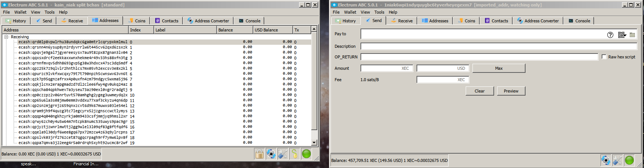Click into the Description field
This screenshot has height=168, width=644.
pos(499,46)
